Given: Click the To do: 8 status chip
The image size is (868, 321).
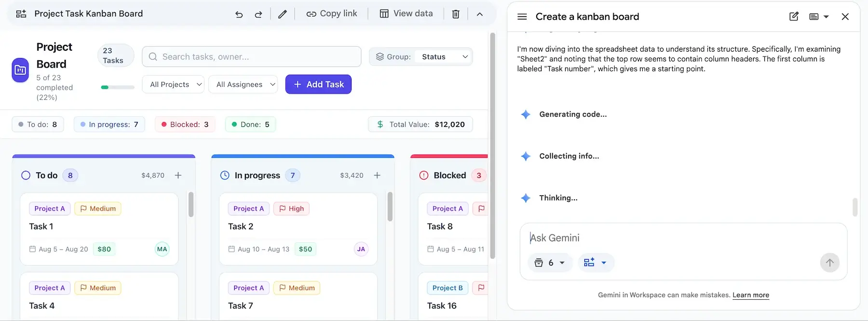Looking at the screenshot, I should (x=38, y=125).
